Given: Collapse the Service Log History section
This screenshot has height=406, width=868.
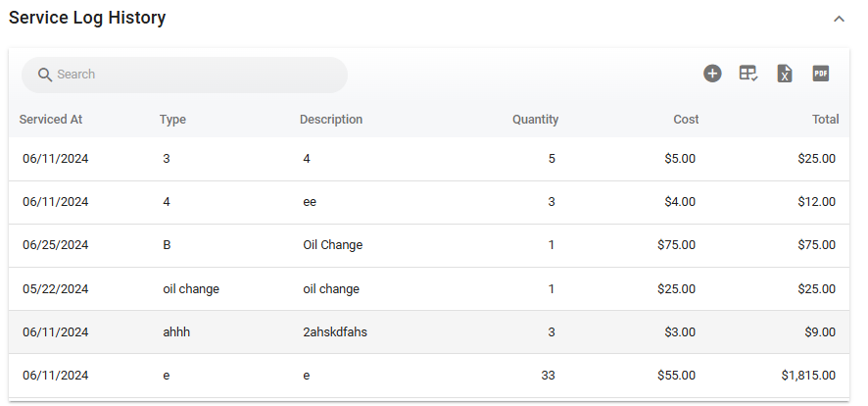Looking at the screenshot, I should point(839,19).
